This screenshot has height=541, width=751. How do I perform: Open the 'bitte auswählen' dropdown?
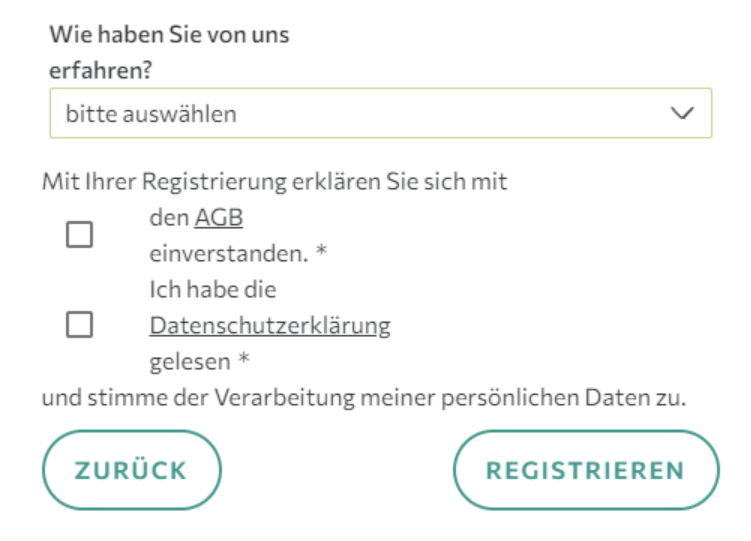[x=380, y=113]
